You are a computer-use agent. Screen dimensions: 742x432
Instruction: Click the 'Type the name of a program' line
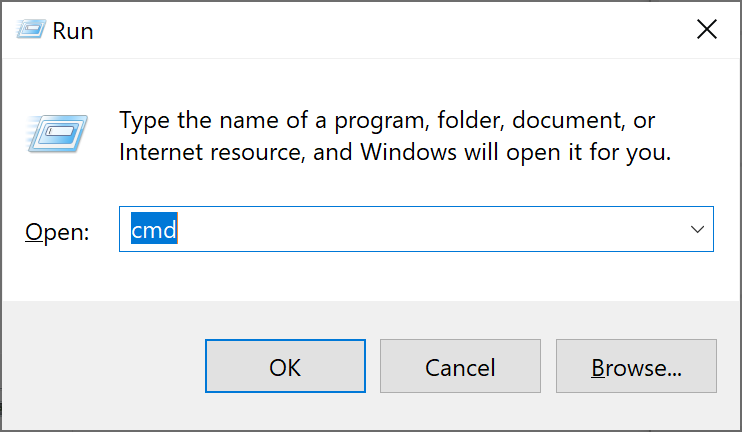point(387,120)
